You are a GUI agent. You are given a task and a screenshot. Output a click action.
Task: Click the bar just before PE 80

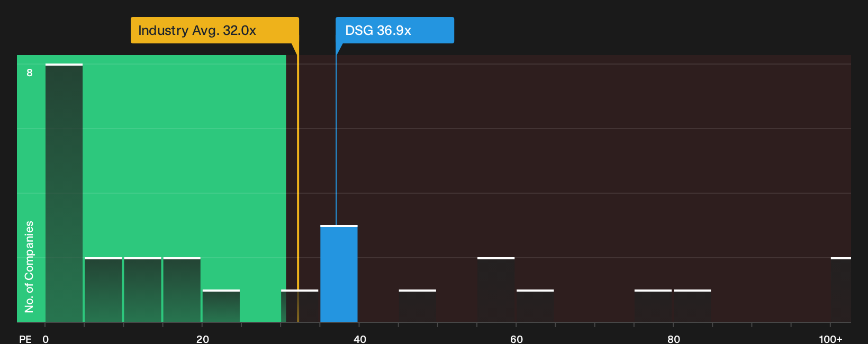(x=653, y=306)
